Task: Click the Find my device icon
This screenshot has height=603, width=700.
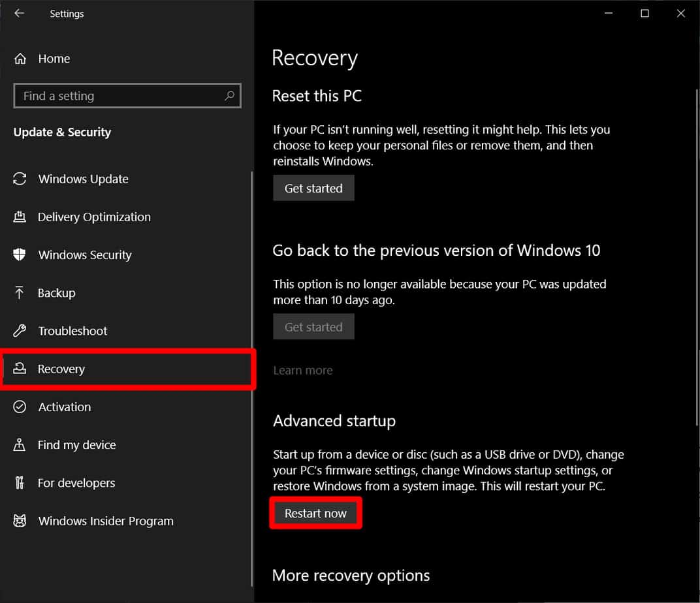Action: point(20,445)
